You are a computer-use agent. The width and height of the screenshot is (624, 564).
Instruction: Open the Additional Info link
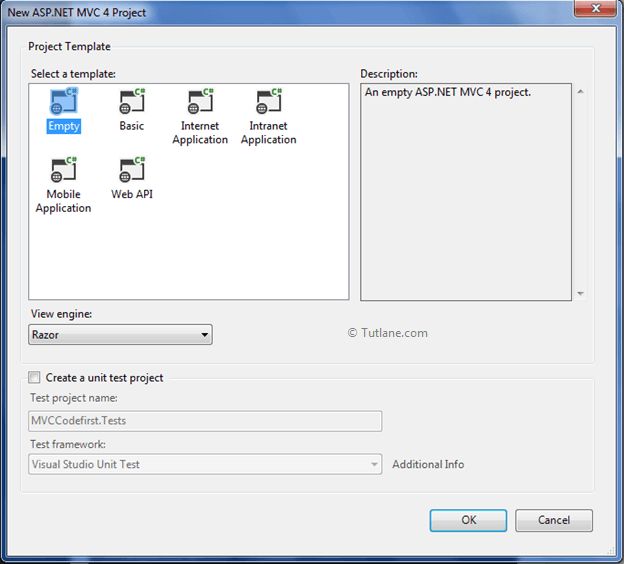pos(428,464)
